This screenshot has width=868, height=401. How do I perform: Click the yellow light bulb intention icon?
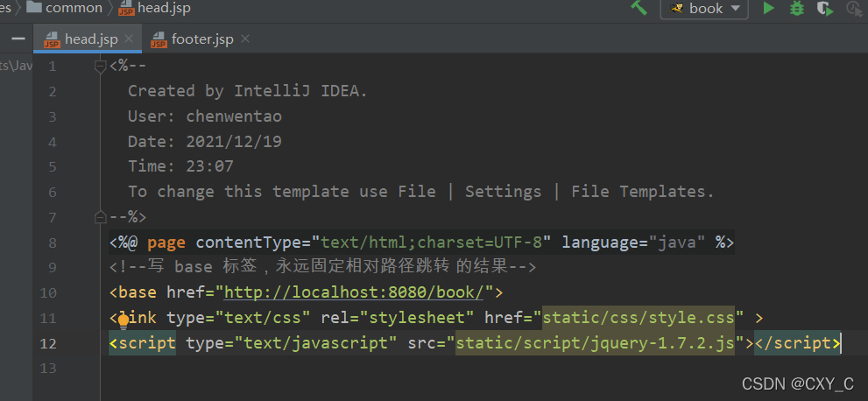pyautogui.click(x=123, y=320)
